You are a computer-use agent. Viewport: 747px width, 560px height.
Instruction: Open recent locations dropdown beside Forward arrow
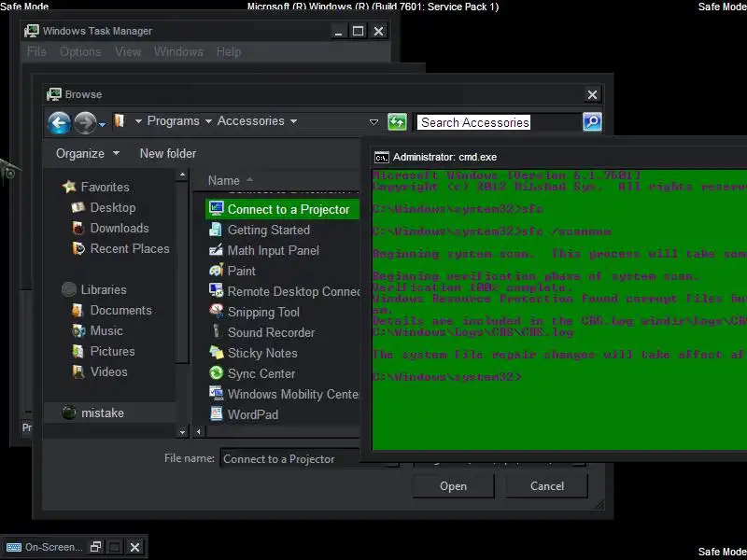click(103, 125)
